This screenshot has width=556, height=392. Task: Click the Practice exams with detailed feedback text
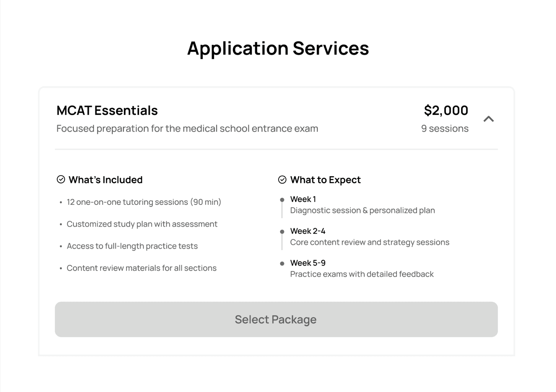click(362, 274)
